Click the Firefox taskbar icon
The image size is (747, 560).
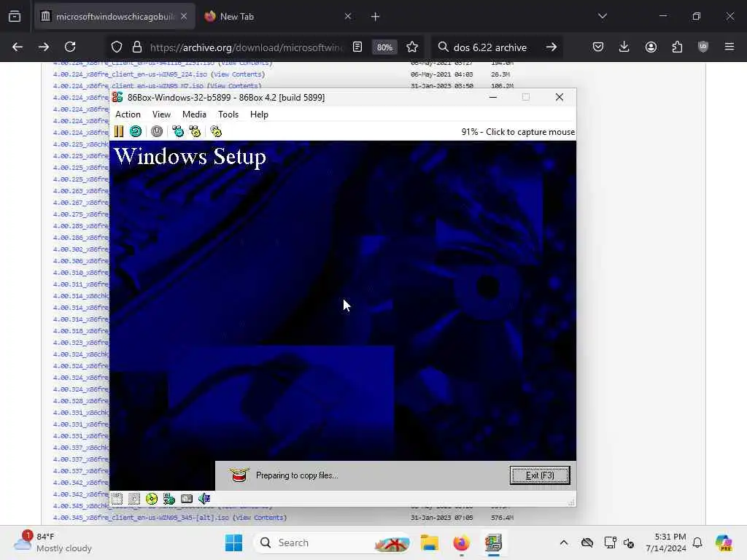click(x=461, y=542)
